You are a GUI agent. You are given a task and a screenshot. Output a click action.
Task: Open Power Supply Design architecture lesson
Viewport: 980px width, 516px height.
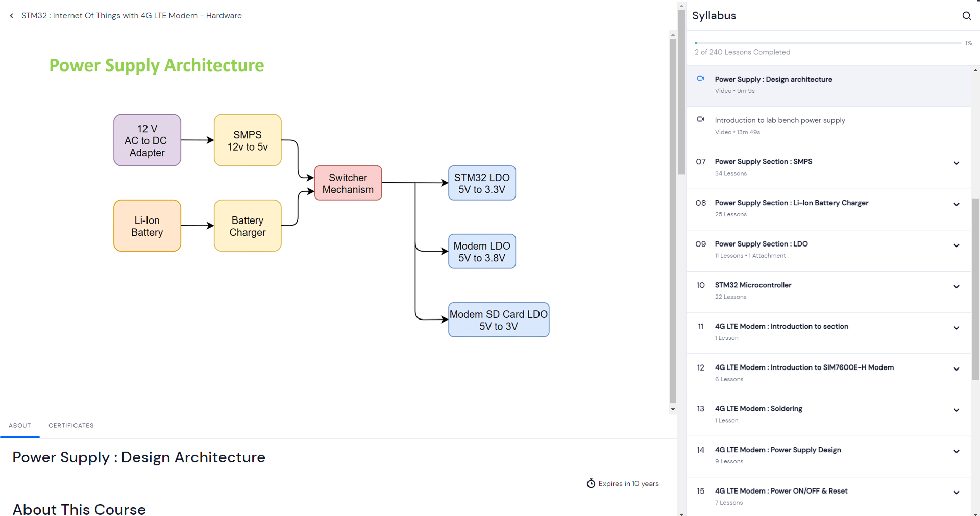773,80
